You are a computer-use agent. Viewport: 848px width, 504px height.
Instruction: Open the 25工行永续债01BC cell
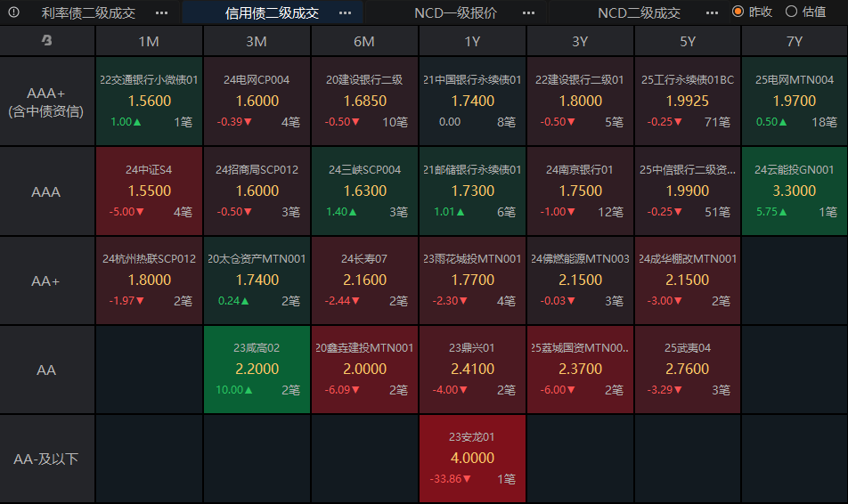coord(688,102)
